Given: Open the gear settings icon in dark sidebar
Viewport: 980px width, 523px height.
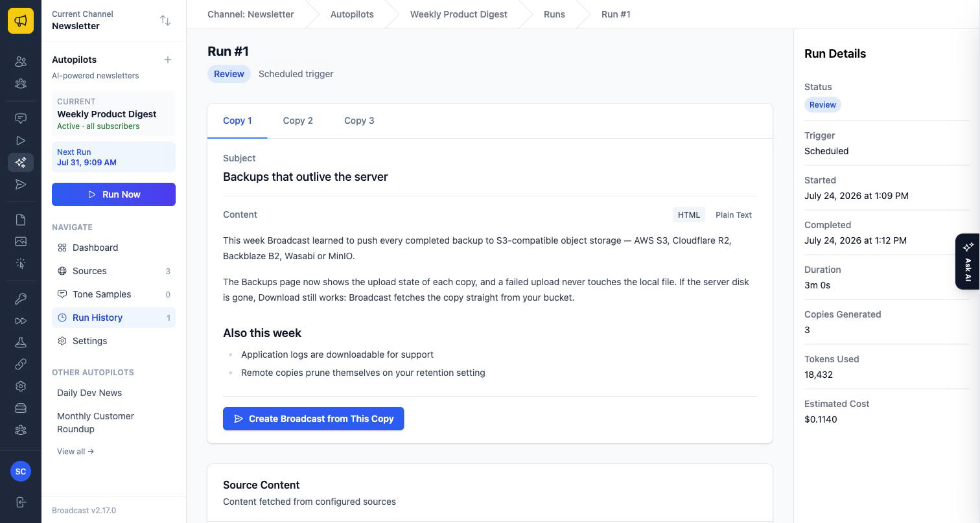Looking at the screenshot, I should point(21,386).
